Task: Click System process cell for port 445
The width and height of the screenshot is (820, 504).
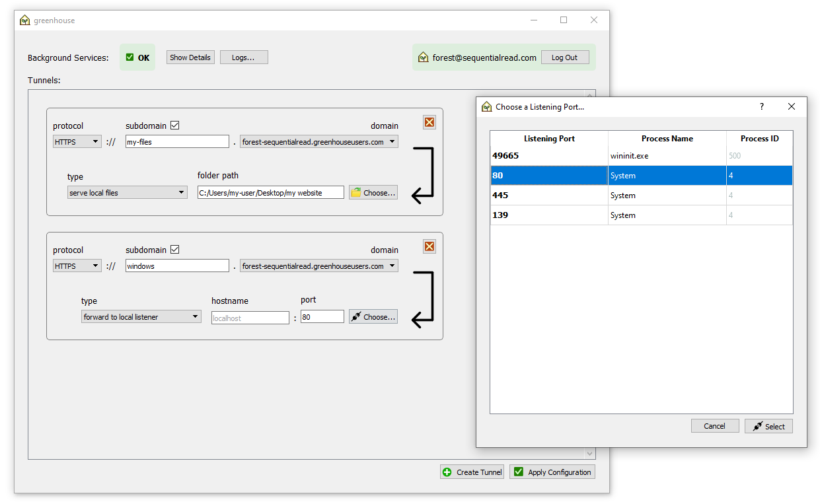Action: pos(667,196)
